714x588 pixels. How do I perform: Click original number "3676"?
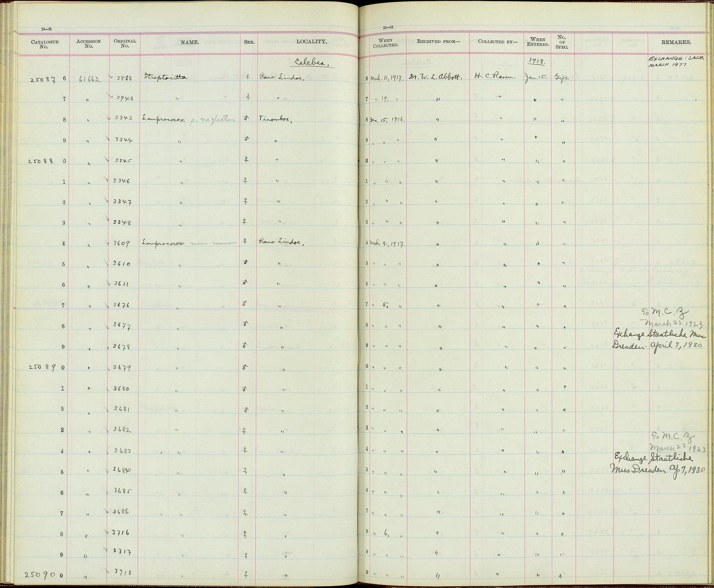point(121,305)
